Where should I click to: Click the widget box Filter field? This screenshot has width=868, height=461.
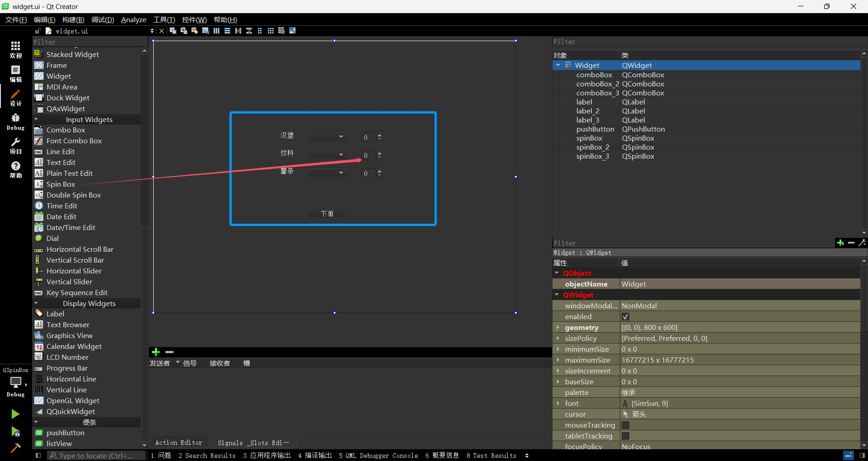point(90,42)
